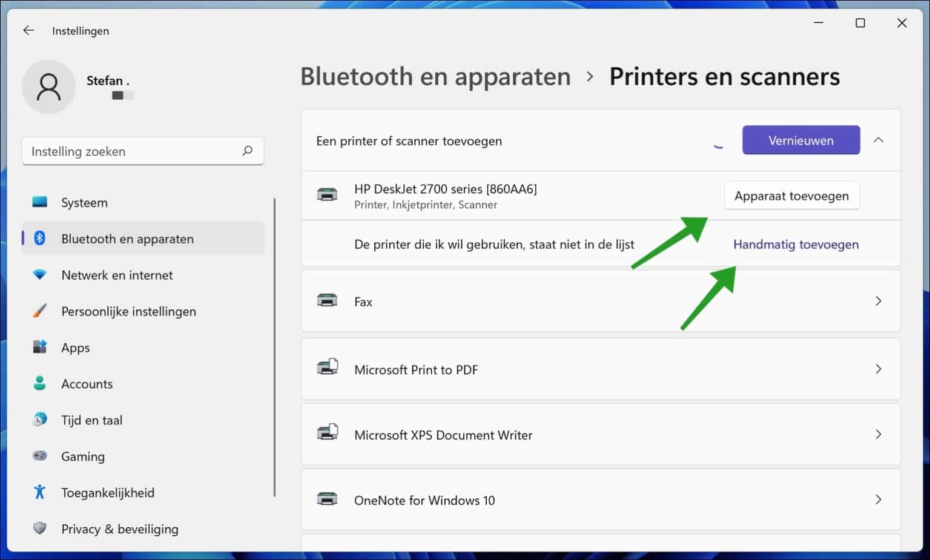The width and height of the screenshot is (930, 560).
Task: Open Netwerk en internet settings
Action: [x=116, y=275]
